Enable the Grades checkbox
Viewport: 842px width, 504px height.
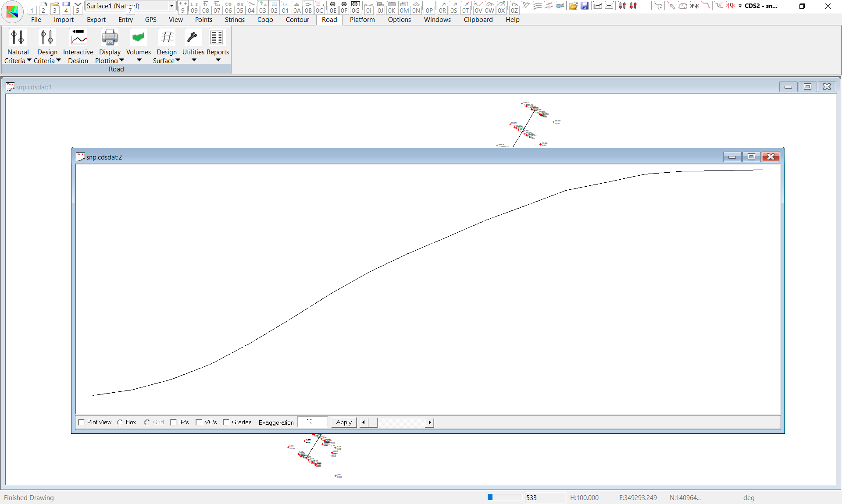(226, 422)
